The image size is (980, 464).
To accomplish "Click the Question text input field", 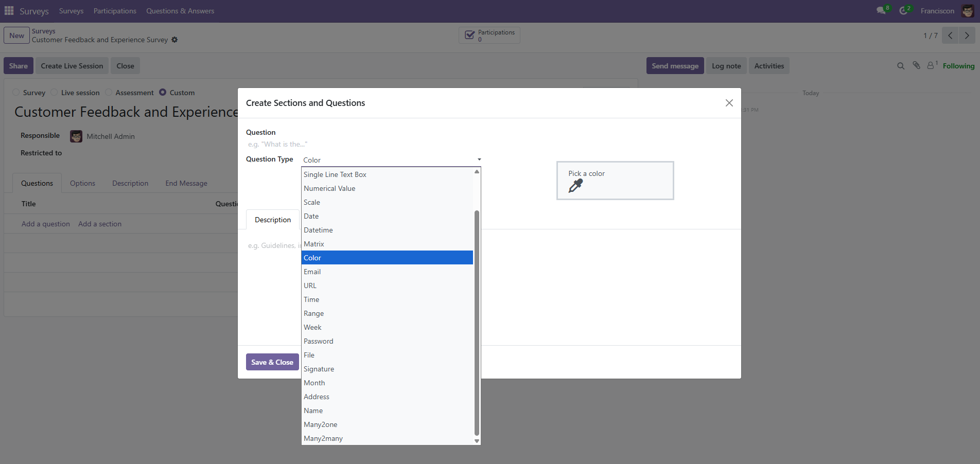I will pos(364,144).
